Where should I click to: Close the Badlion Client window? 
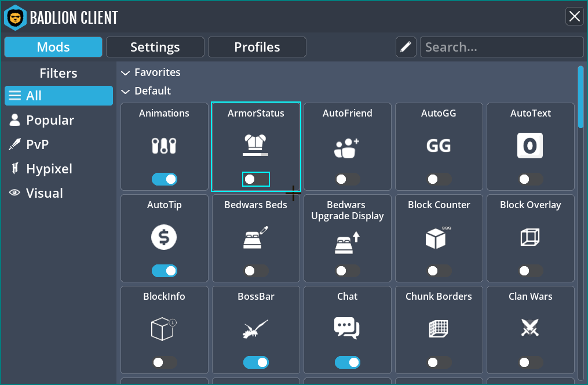pos(575,16)
